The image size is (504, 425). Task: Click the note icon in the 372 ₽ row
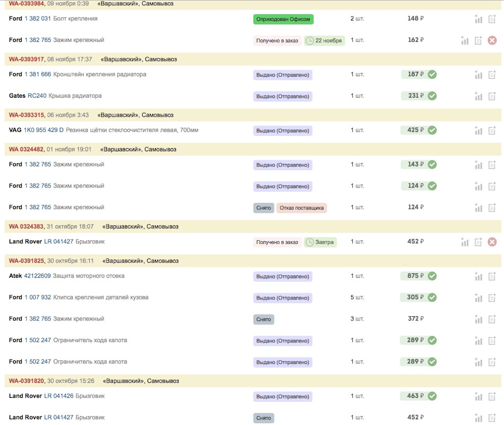point(492,319)
